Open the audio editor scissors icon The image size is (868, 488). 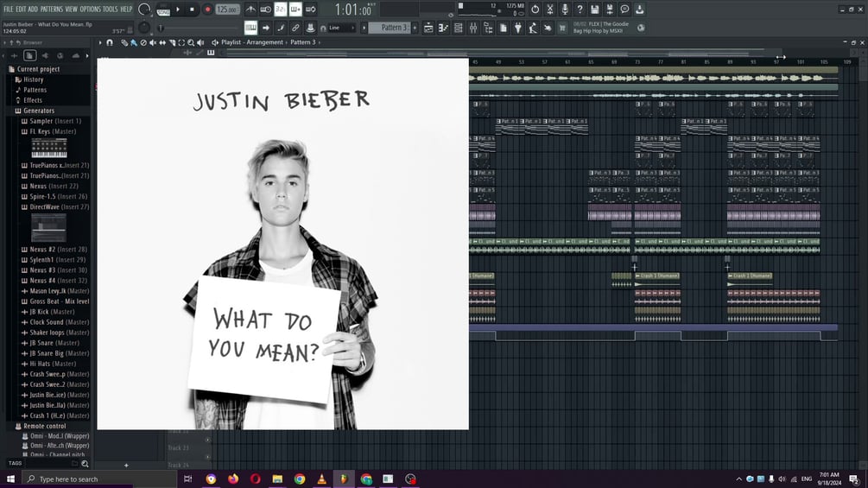549,10
